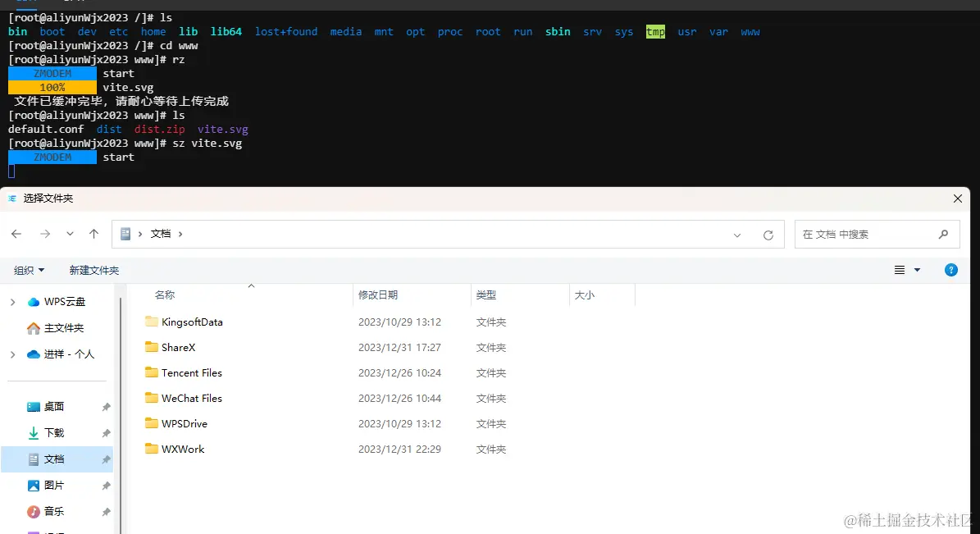The height and width of the screenshot is (534, 980).
Task: Click date 2023/12/31 17:27 of ShareX
Action: click(x=399, y=348)
